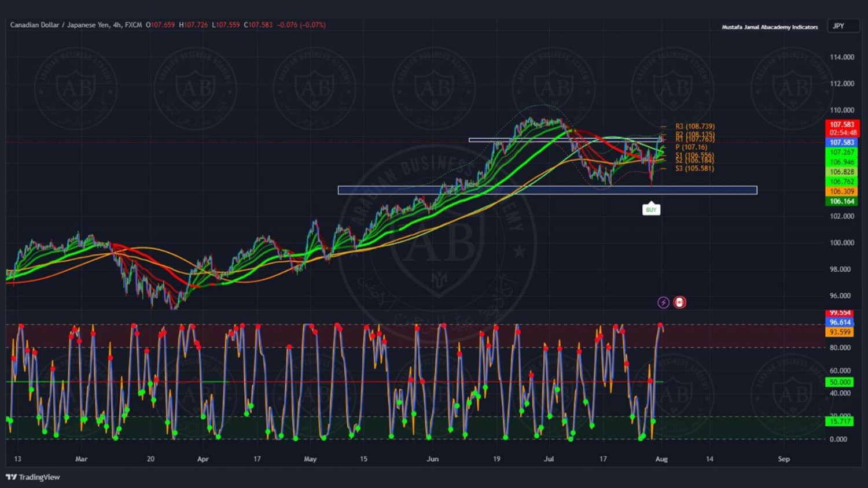Screen dimensions: 868x488
Task: Click the green 15.717 oscillator label
Action: pos(840,422)
